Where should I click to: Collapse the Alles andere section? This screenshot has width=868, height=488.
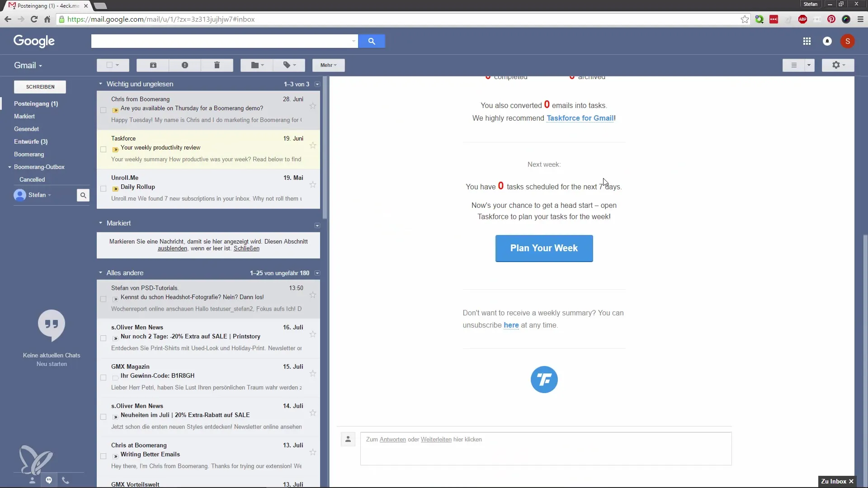pos(101,273)
